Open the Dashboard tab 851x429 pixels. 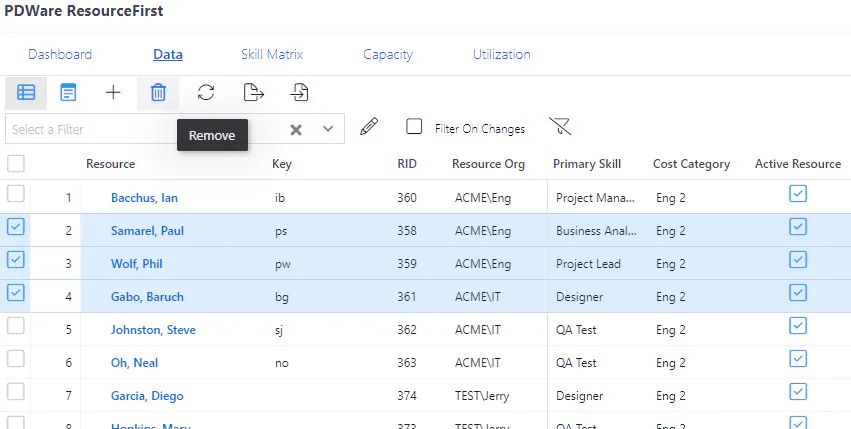(60, 54)
